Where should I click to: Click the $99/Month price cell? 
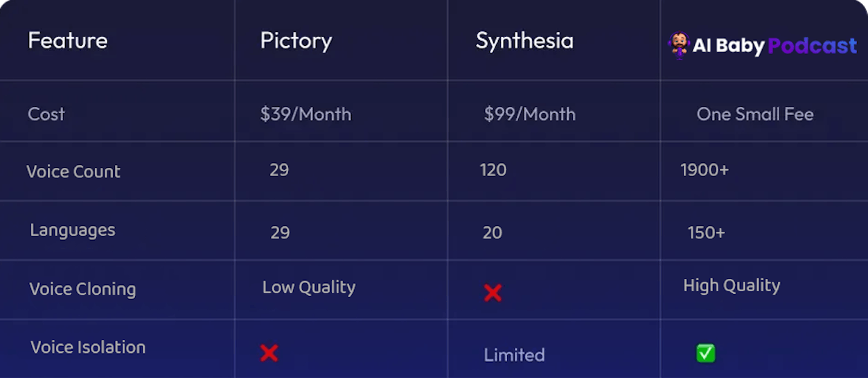[530, 114]
